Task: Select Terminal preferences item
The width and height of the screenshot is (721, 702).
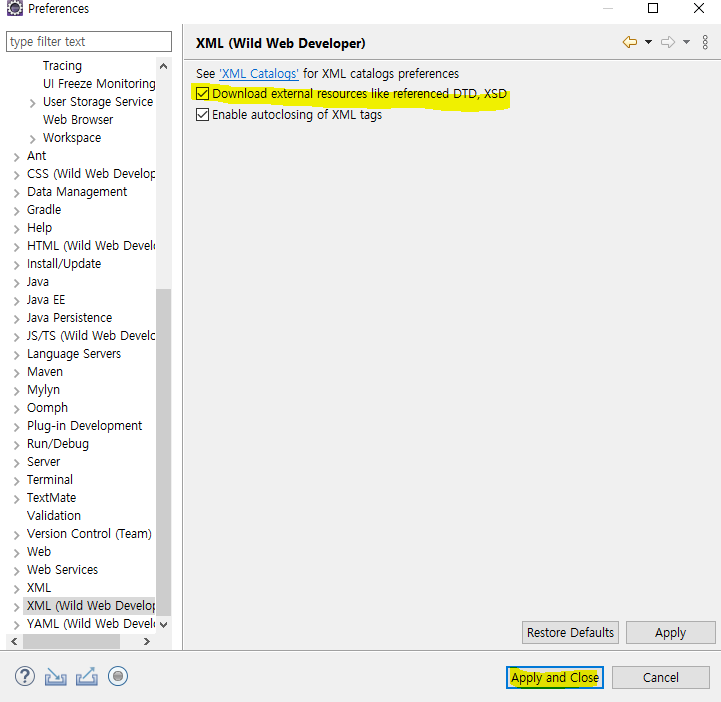Action: 50,479
